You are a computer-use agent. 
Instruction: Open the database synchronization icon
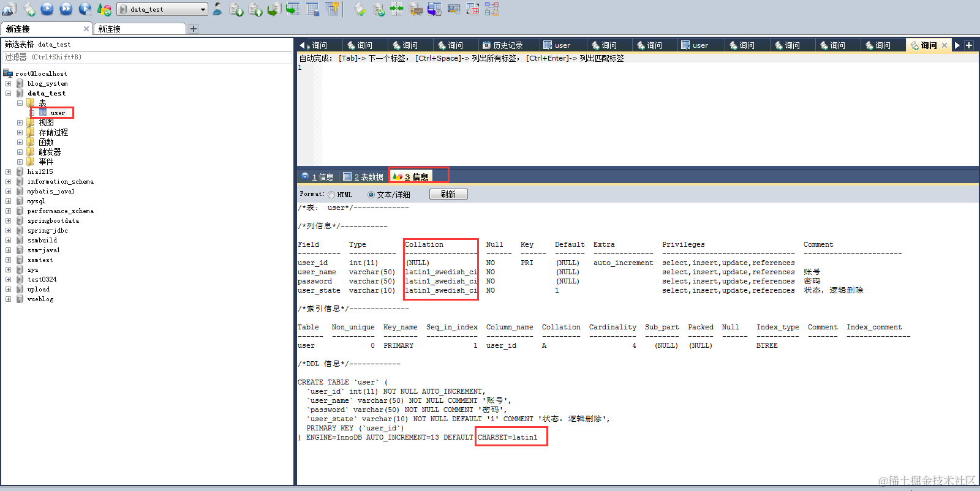pyautogui.click(x=379, y=9)
